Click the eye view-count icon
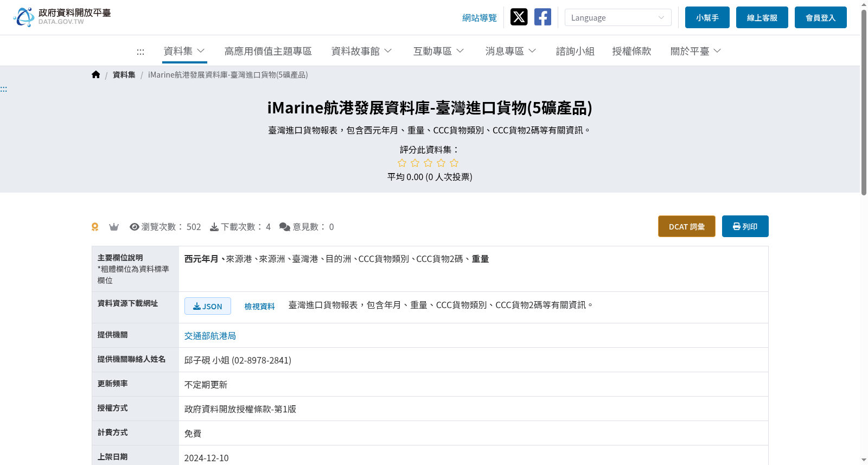 pyautogui.click(x=135, y=227)
